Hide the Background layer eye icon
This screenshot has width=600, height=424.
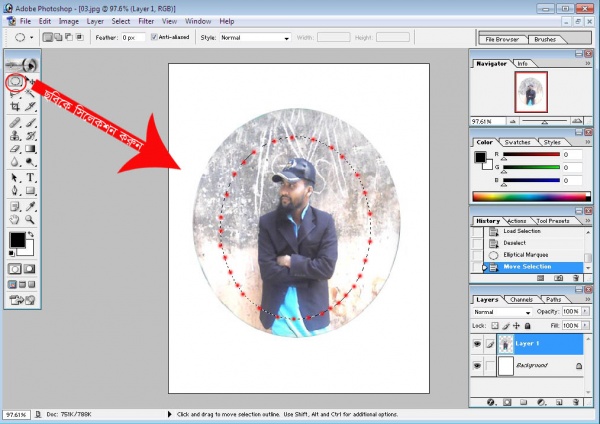click(x=477, y=365)
